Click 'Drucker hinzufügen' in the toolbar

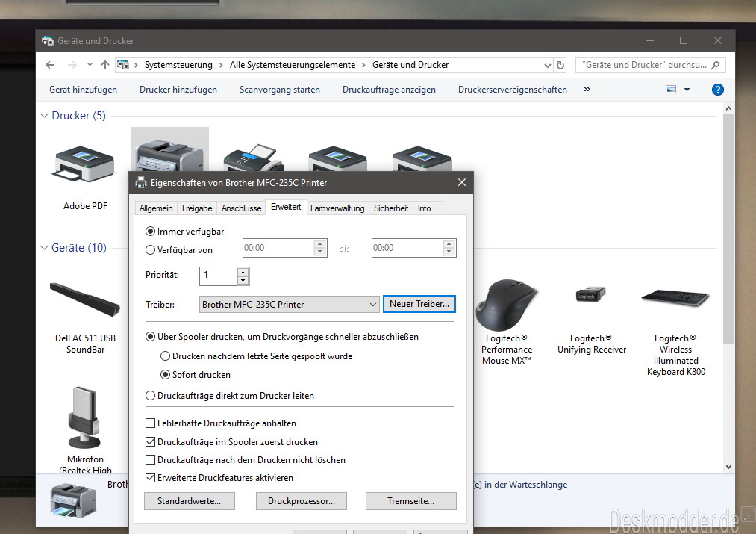178,90
